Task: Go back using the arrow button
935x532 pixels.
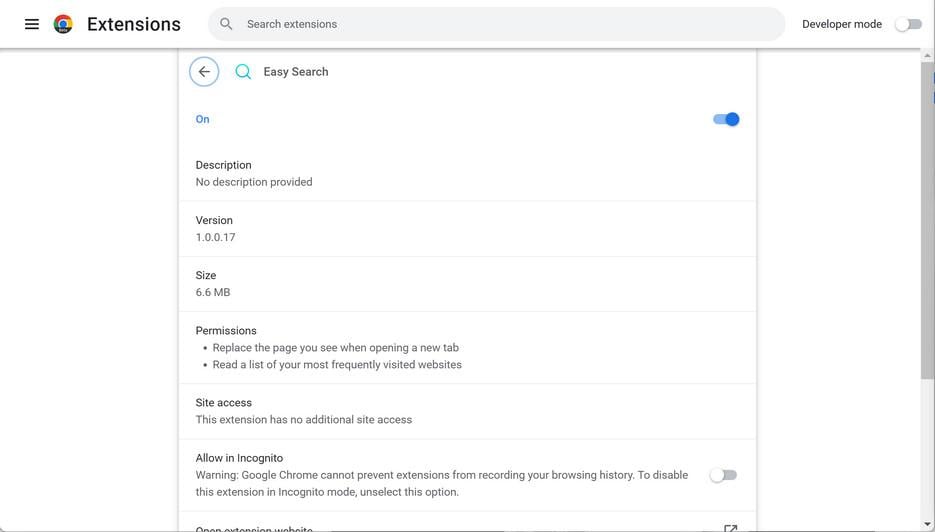Action: coord(204,72)
